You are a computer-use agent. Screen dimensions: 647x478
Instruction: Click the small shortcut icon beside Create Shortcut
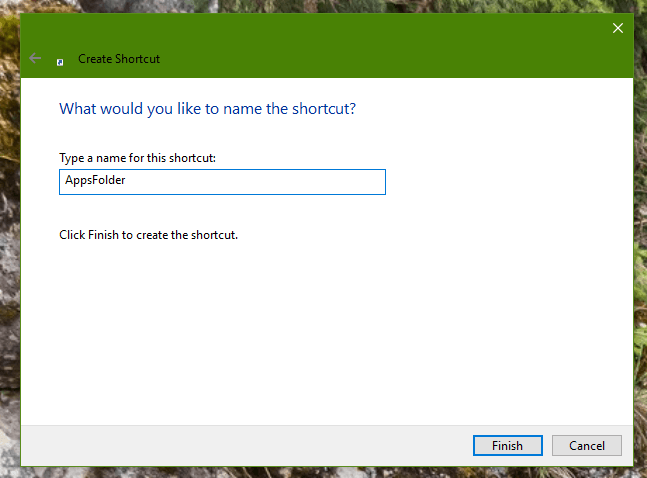60,62
